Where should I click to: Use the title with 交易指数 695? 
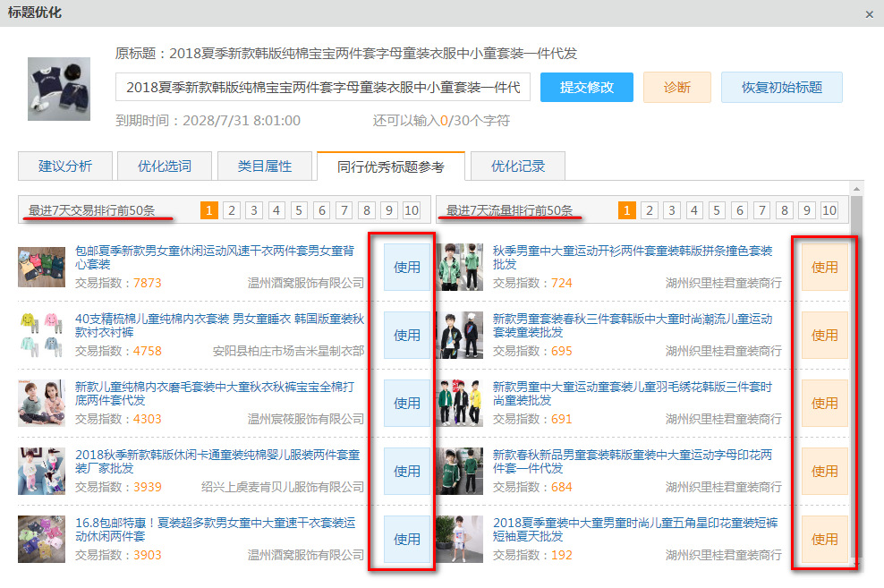[824, 336]
